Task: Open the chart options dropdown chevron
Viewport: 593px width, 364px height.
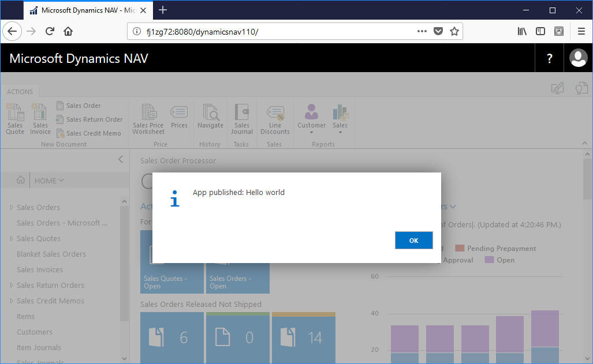Action: tap(453, 207)
